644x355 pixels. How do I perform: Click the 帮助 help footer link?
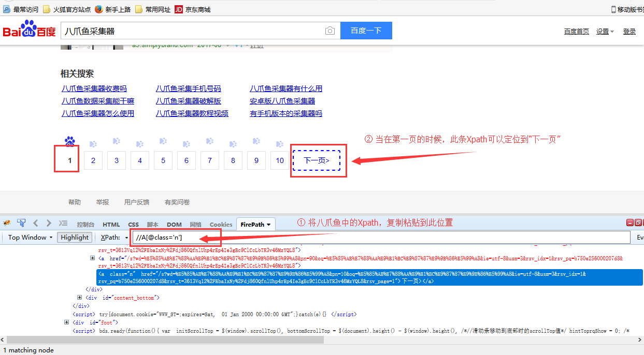pos(75,202)
